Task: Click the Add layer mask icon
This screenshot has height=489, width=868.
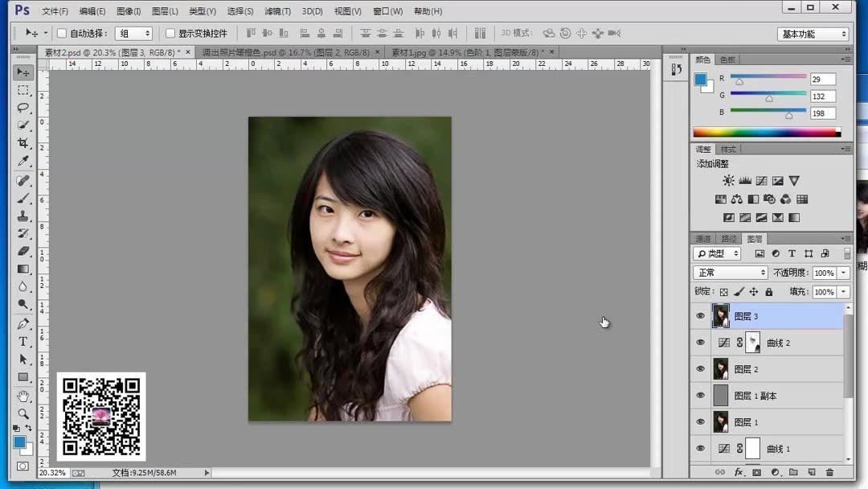Action: pyautogui.click(x=756, y=473)
